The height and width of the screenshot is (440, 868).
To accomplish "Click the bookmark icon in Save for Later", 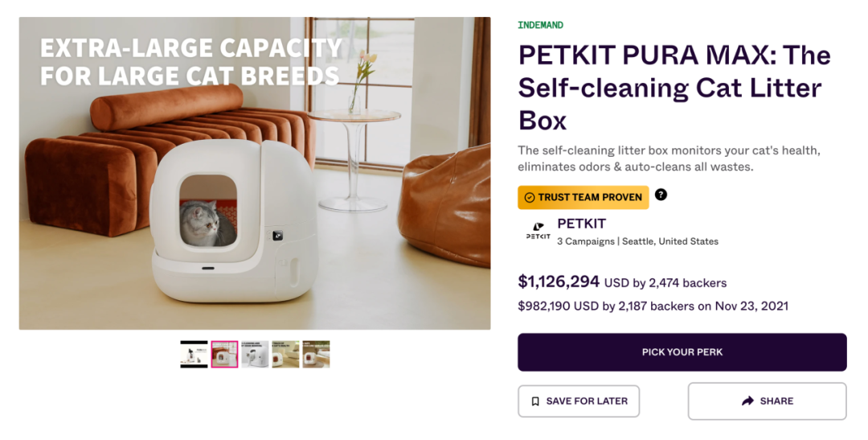I will (x=535, y=401).
